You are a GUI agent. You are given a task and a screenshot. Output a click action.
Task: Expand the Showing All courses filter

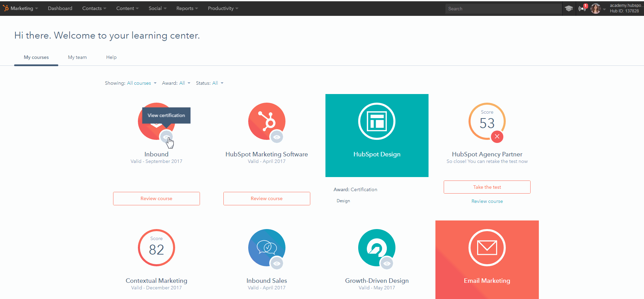[x=141, y=83]
